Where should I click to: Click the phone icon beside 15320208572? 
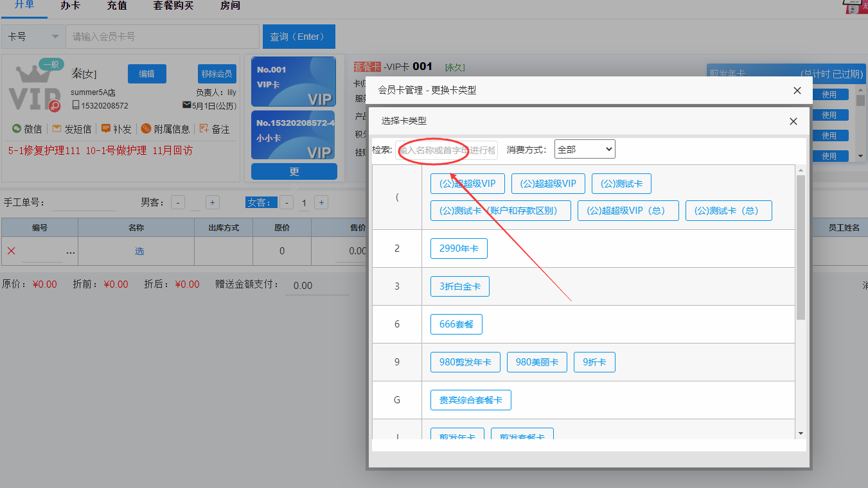(76, 105)
